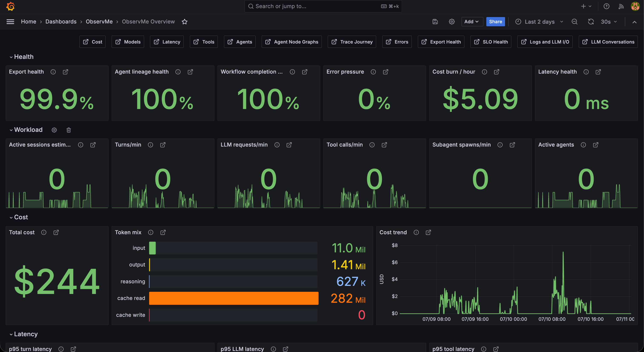This screenshot has width=644, height=352.
Task: Open the help question mark icon
Action: click(606, 6)
